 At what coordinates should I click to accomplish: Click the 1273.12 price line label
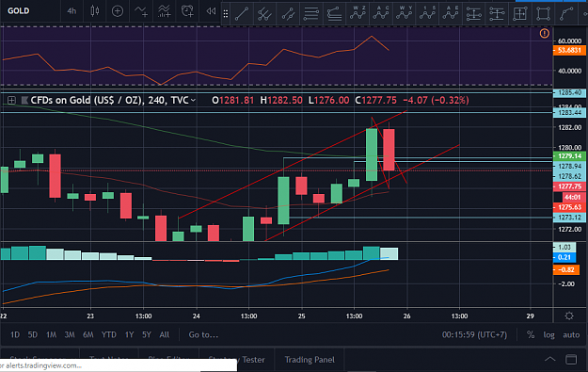tap(569, 218)
